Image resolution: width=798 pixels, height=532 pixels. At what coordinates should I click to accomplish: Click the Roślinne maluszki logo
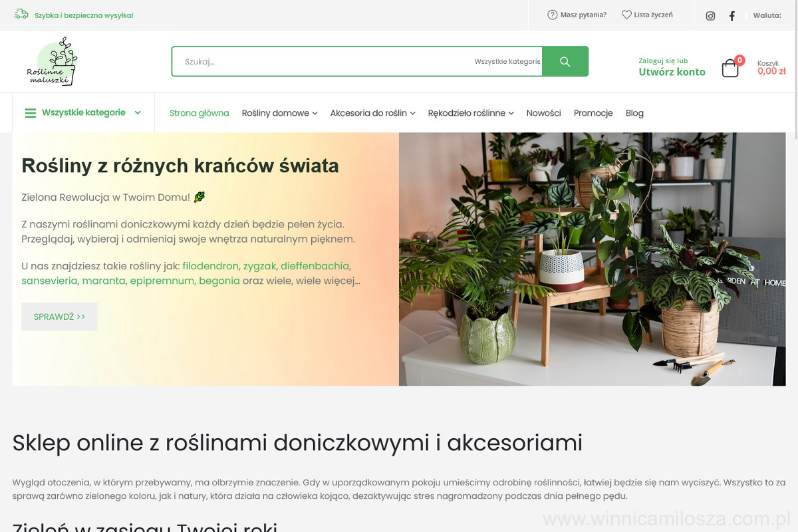(53, 62)
